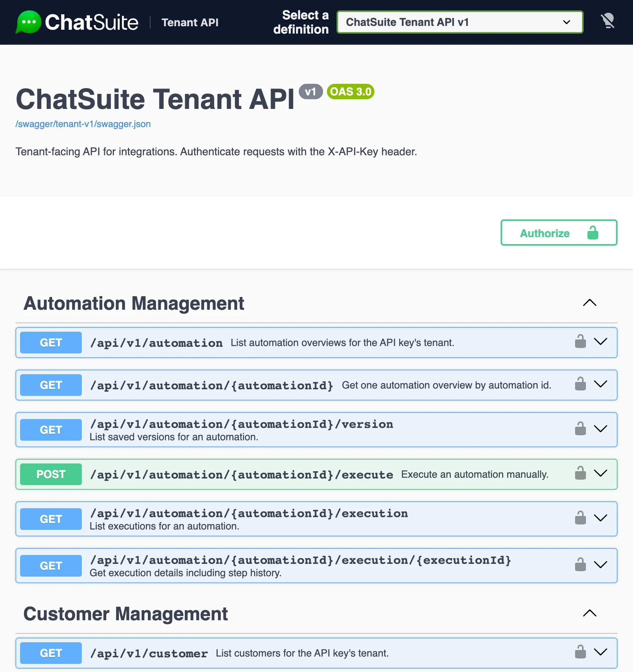This screenshot has width=633, height=672.
Task: Expand the List saved versions endpoint chevron
Action: [601, 429]
